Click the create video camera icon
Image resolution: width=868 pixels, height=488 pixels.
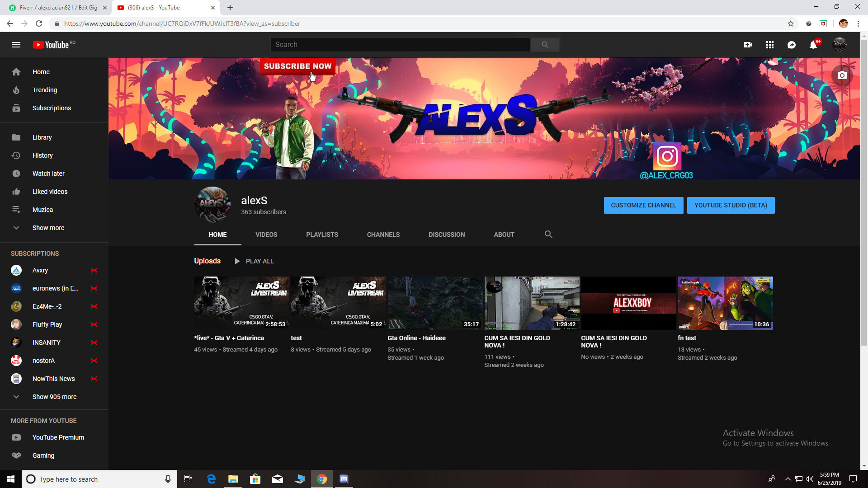(x=748, y=45)
